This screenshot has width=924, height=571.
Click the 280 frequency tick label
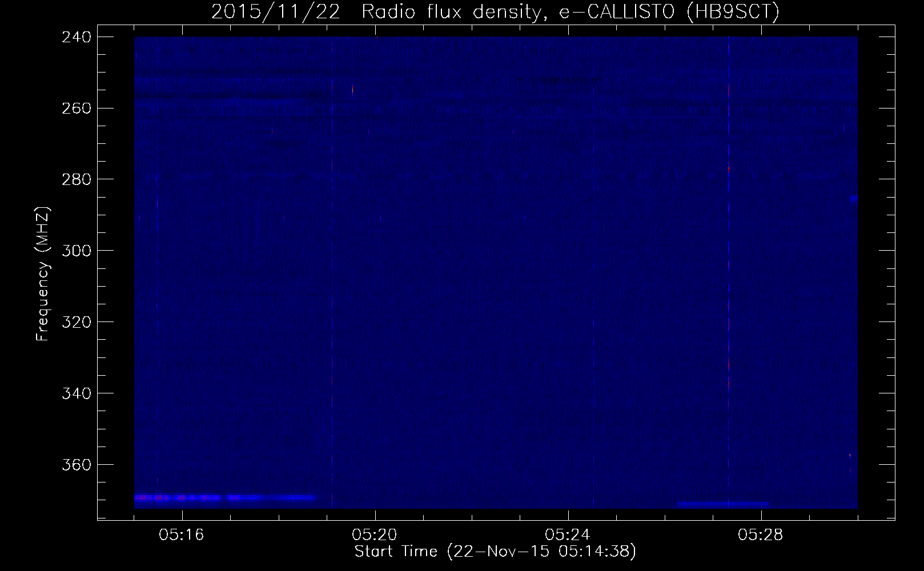point(77,179)
